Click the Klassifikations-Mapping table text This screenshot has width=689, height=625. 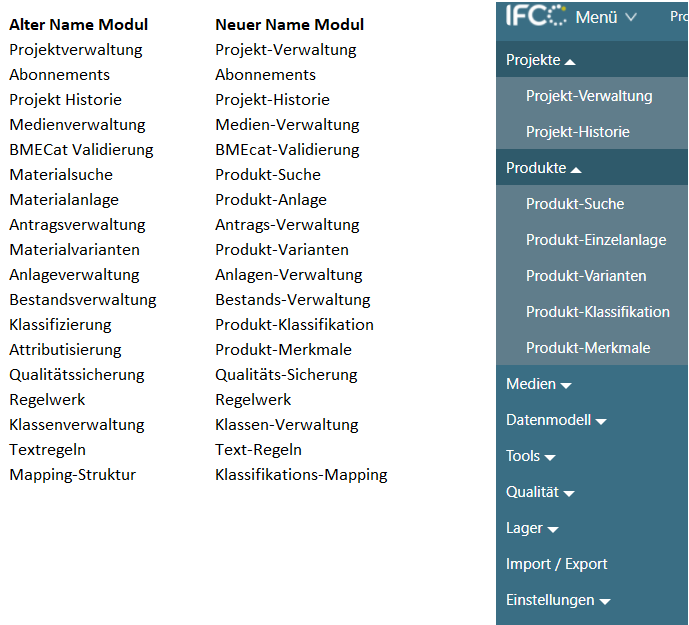click(x=301, y=475)
